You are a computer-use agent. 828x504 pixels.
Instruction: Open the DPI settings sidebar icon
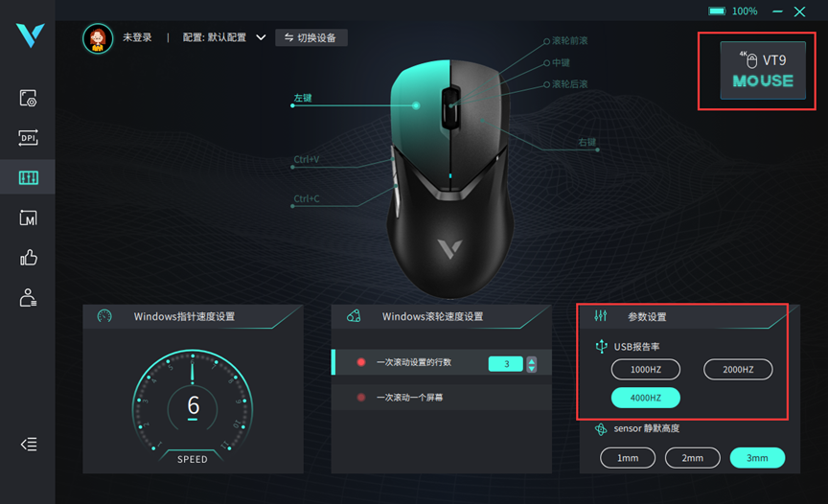point(28,138)
